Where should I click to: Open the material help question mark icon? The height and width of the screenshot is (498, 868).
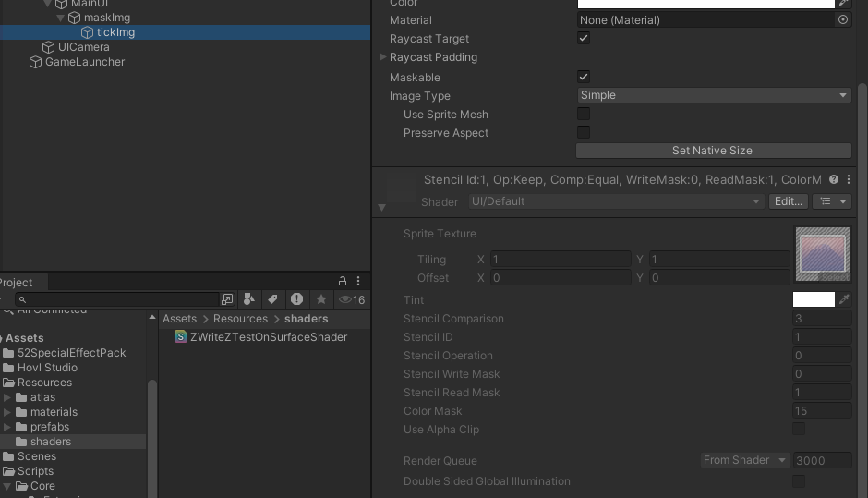[834, 180]
